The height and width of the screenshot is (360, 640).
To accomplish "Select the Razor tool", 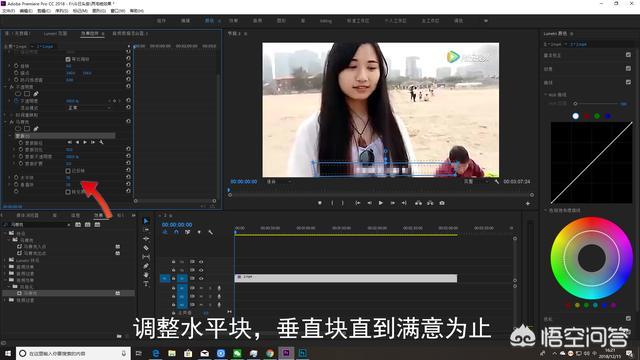I will tap(146, 248).
